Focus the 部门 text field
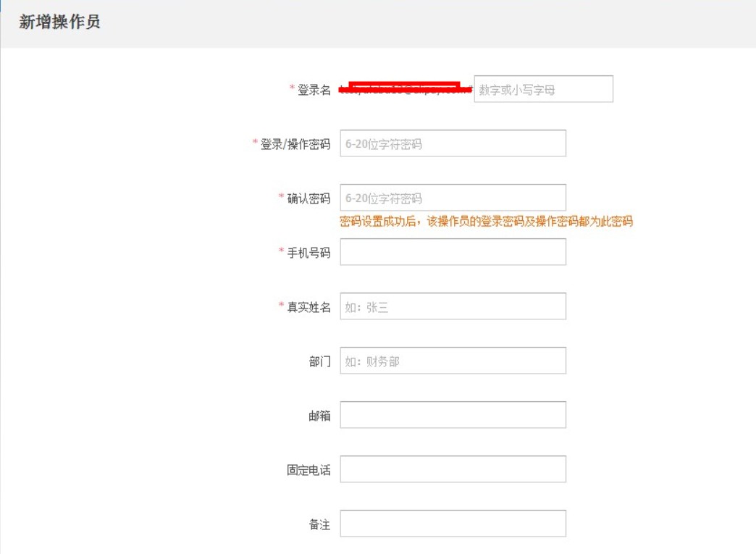 (x=453, y=361)
